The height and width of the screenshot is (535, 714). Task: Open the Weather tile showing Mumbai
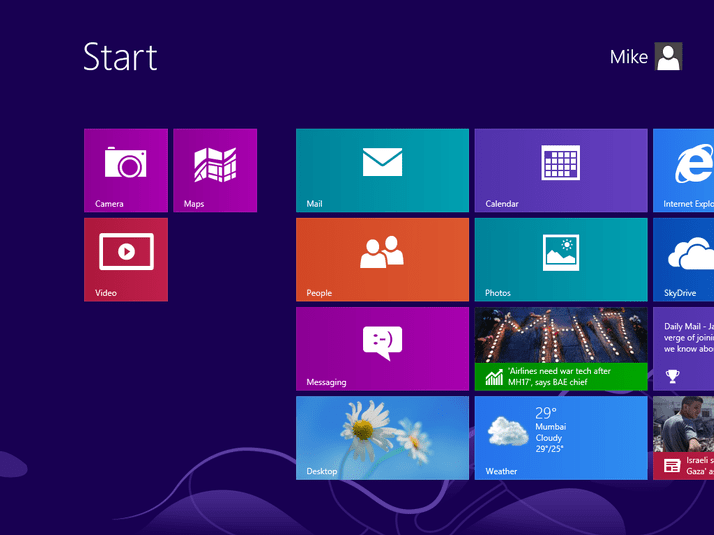click(x=561, y=438)
